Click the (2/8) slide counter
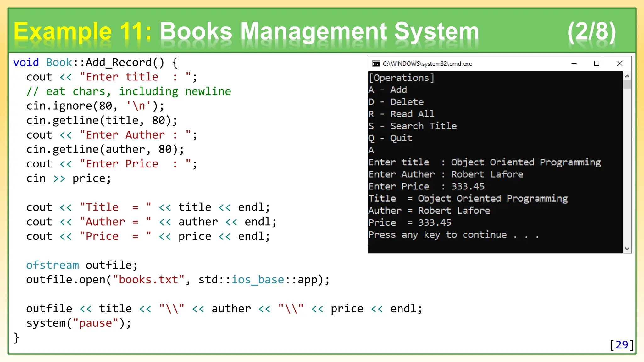 [x=591, y=31]
